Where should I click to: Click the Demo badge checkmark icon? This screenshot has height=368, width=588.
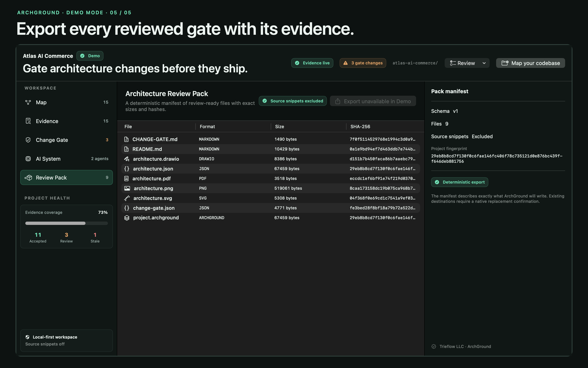click(x=82, y=56)
